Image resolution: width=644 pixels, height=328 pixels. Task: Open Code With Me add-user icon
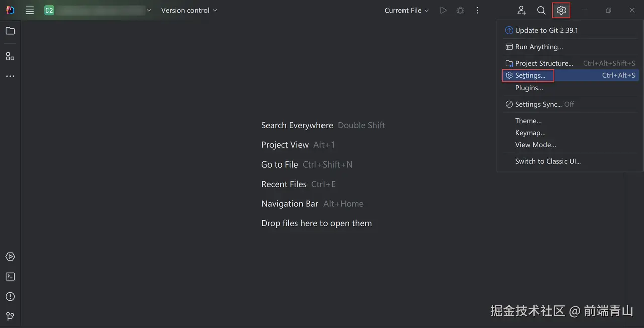click(522, 10)
